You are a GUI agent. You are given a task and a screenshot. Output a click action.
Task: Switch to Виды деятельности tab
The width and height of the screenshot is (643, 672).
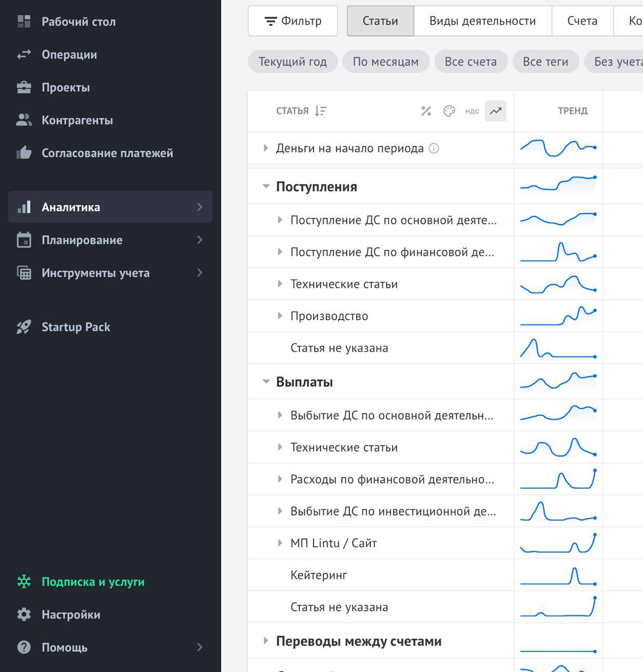[x=482, y=21]
